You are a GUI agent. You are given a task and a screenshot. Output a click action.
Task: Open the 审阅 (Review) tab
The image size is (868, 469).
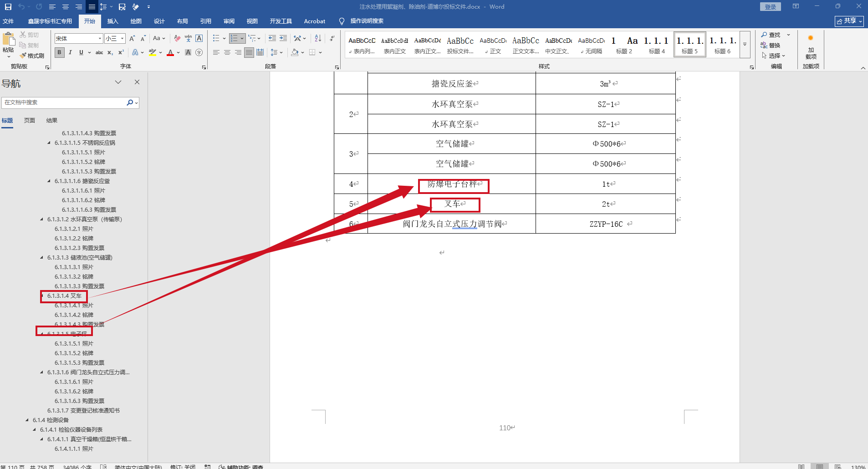coord(229,21)
